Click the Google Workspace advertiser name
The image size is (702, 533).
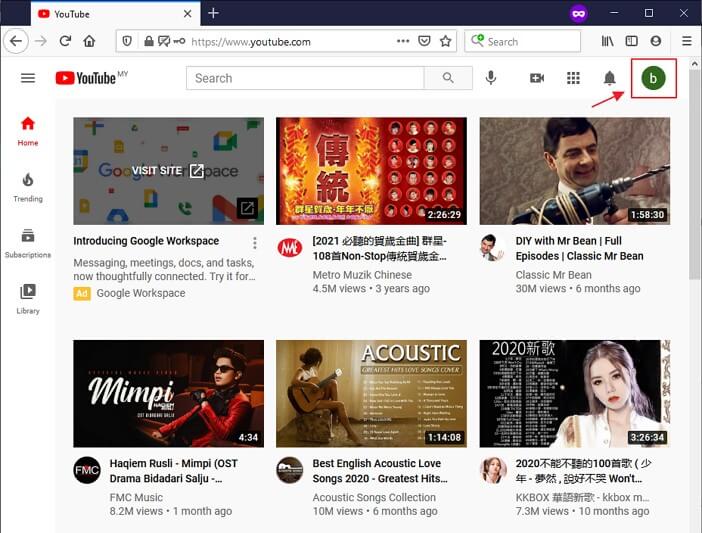(x=141, y=293)
